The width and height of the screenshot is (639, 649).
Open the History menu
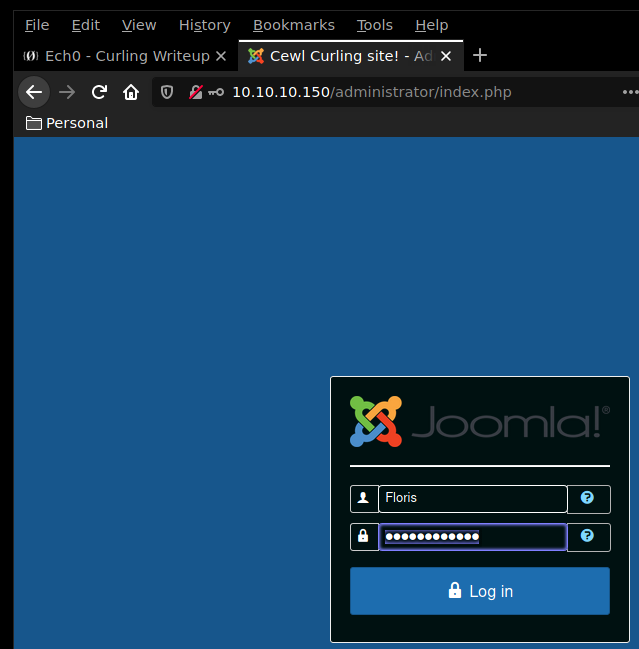[x=204, y=25]
